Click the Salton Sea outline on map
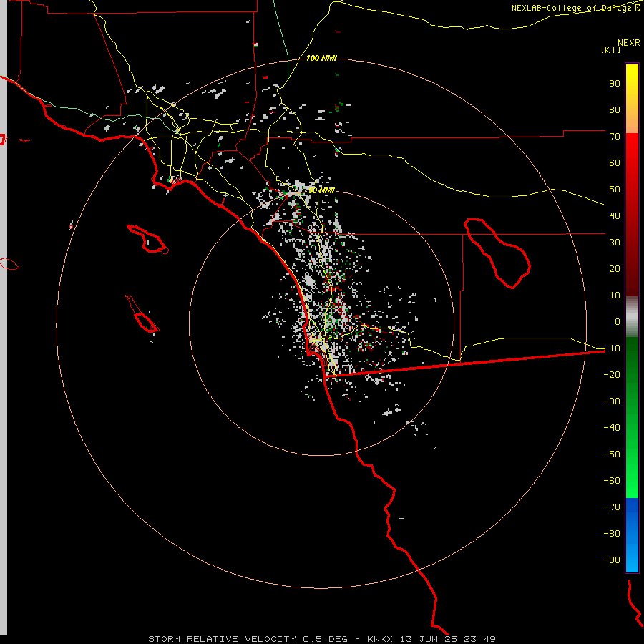This screenshot has height=644, width=644. click(x=497, y=253)
